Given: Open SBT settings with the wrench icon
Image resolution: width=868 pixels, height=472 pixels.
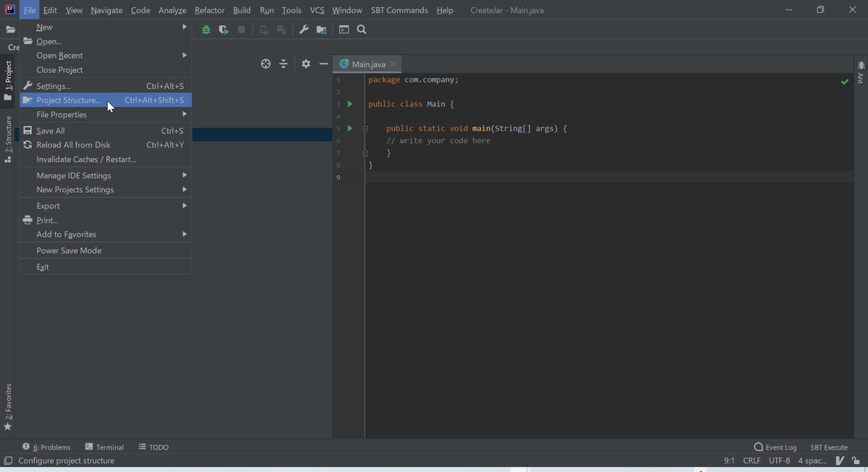Looking at the screenshot, I should [304, 30].
